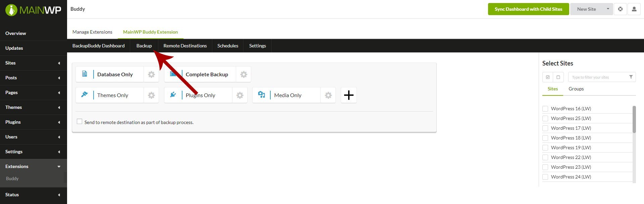This screenshot has width=644, height=204.
Task: Check WordPress 23 (LW) site
Action: pyautogui.click(x=545, y=167)
